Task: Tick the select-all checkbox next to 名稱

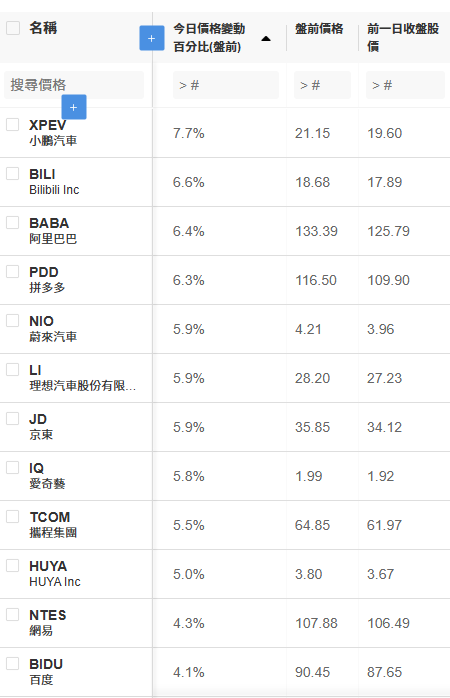Action: (x=13, y=28)
